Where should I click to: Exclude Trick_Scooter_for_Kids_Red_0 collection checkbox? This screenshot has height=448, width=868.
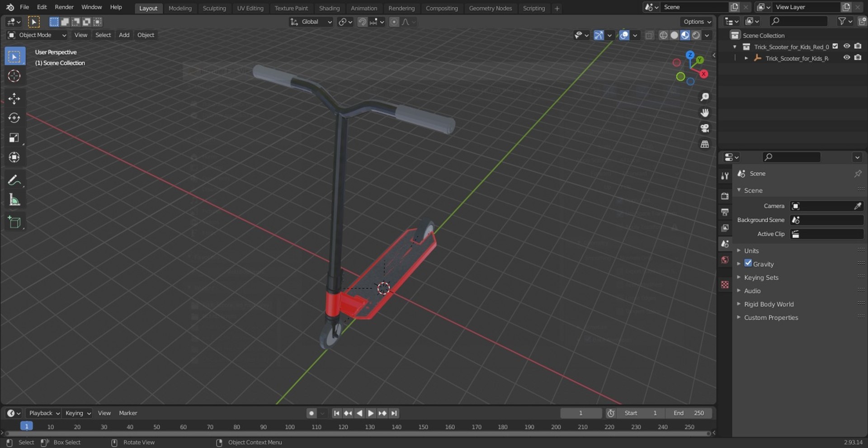click(x=835, y=46)
